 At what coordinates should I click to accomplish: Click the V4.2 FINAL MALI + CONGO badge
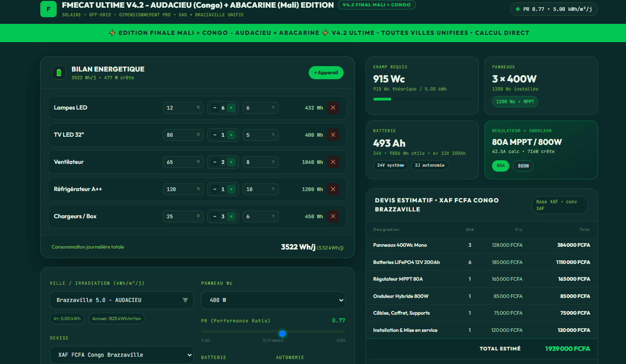click(377, 5)
